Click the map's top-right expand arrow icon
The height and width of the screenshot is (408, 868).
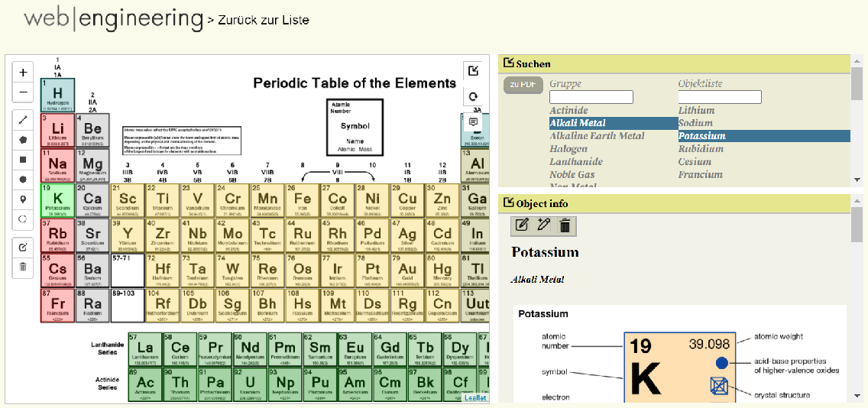coord(473,71)
